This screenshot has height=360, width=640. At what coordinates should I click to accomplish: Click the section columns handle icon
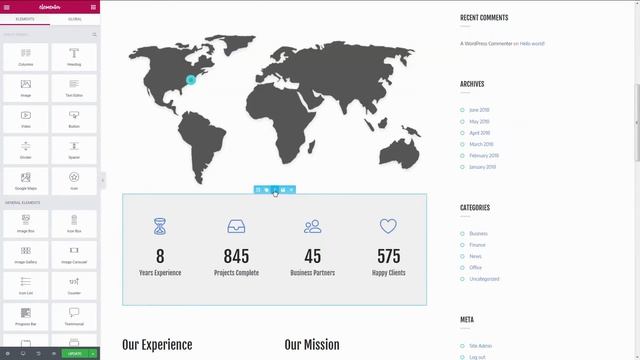[x=258, y=190]
